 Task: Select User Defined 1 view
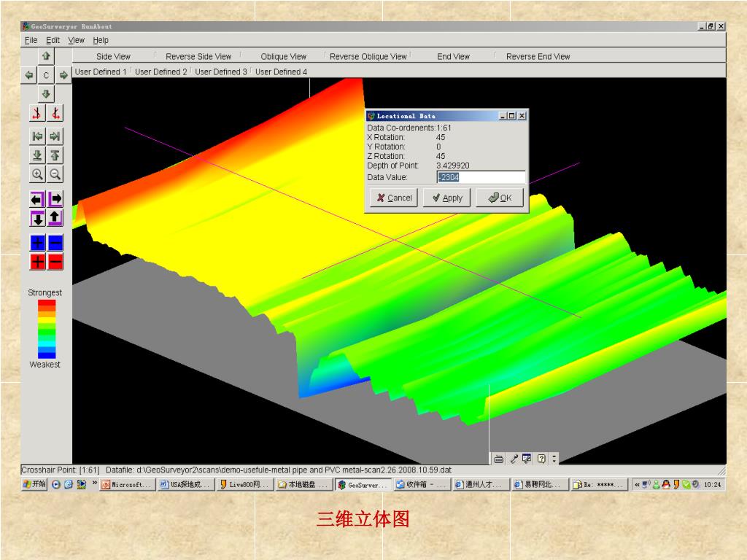(101, 72)
